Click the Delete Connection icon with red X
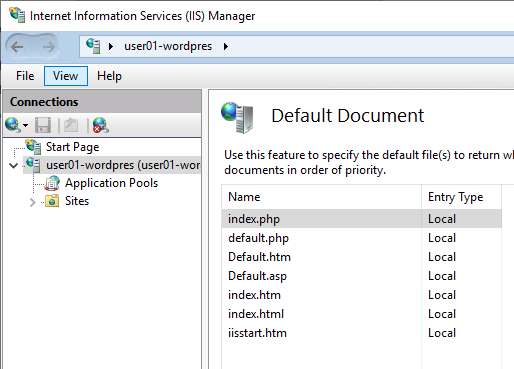The image size is (514, 369). 101,125
